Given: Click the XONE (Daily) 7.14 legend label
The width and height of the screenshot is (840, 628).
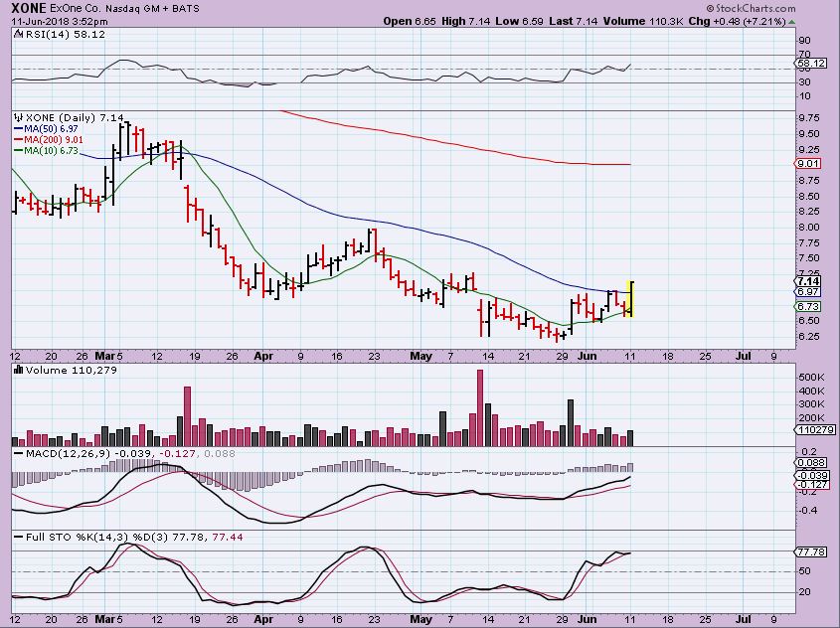Looking at the screenshot, I should 75,118.
